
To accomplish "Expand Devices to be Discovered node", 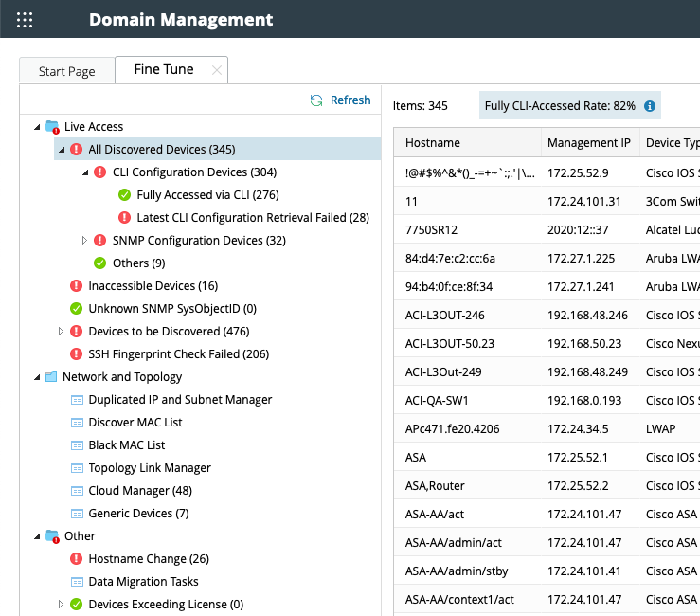I will click(x=62, y=332).
